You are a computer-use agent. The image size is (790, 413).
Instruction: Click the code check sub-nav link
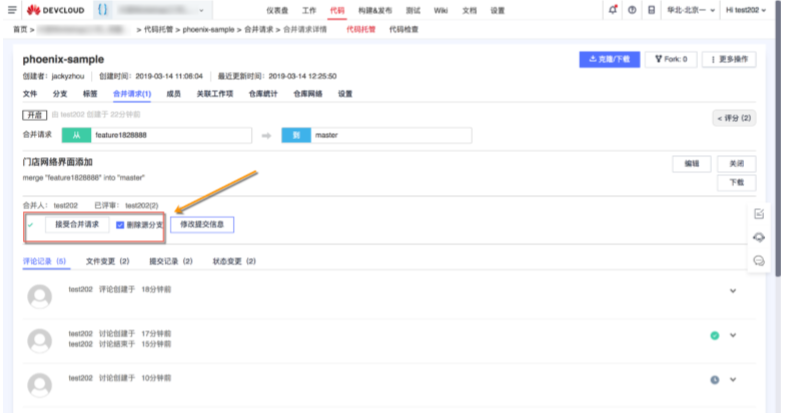coord(404,29)
